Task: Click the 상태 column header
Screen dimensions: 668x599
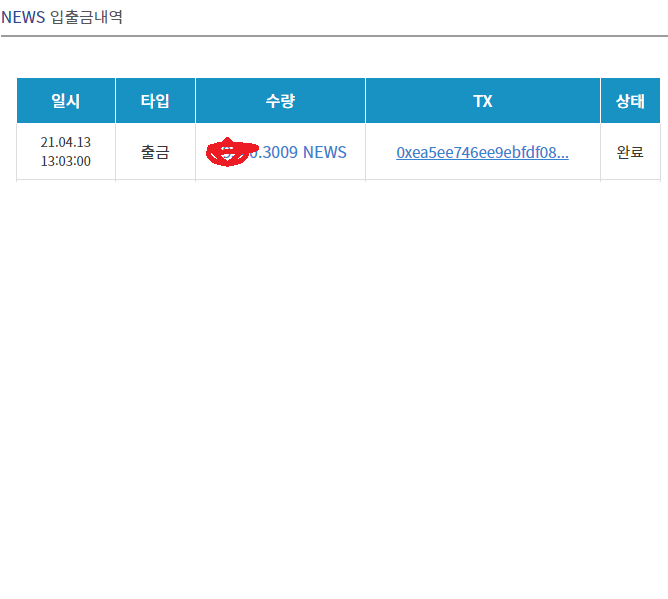Action: [631, 101]
